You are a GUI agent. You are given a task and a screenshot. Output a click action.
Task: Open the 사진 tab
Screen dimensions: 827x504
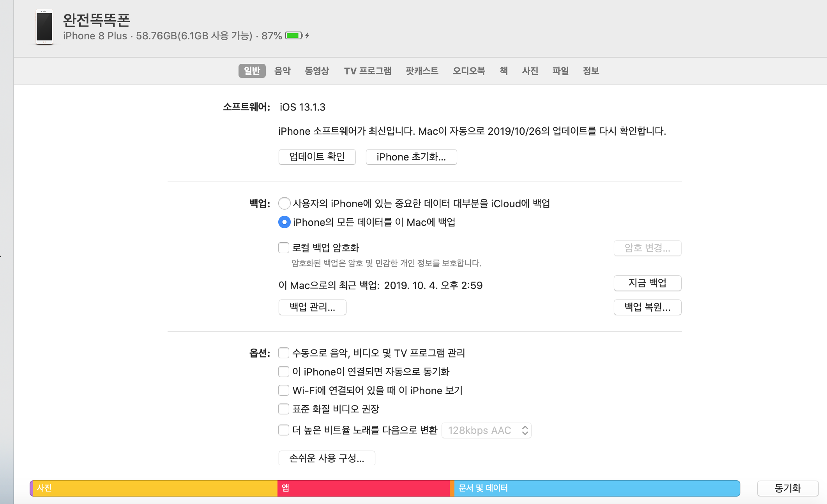(530, 71)
